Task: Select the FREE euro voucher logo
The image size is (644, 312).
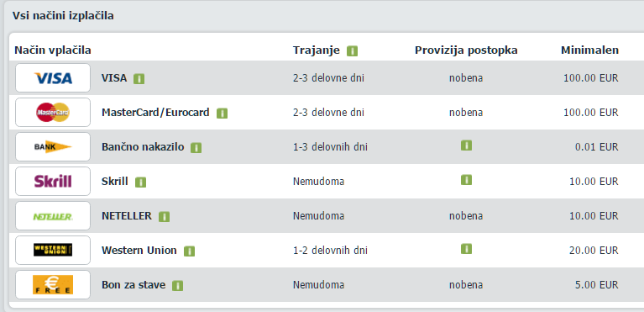Action: pos(53,284)
